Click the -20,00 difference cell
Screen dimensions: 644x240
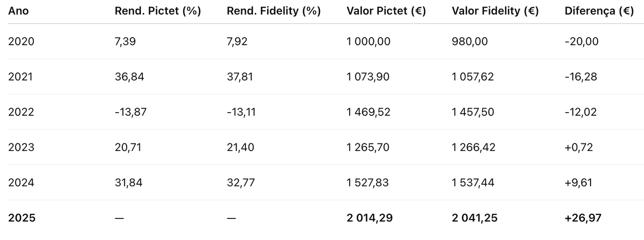582,41
